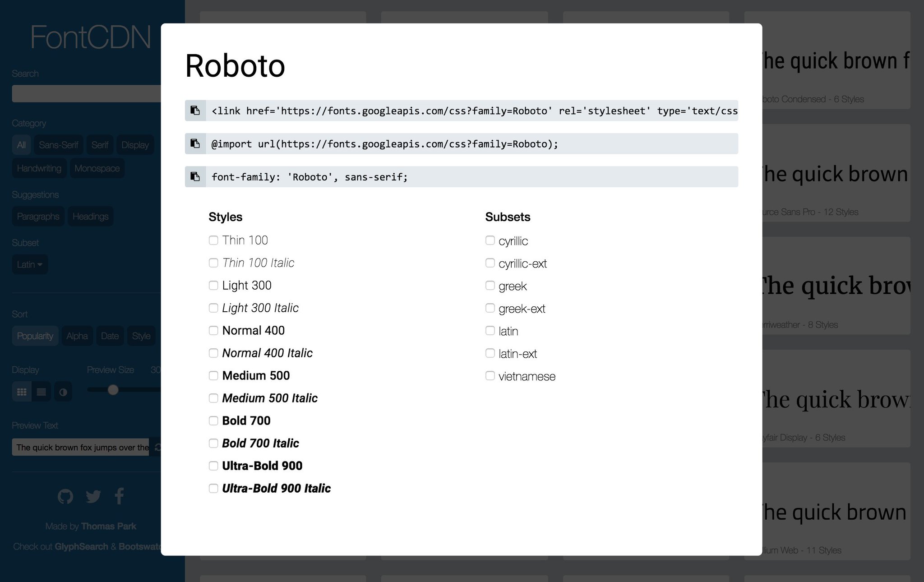Image resolution: width=924 pixels, height=582 pixels.
Task: Copy the @import CSS snippet
Action: coord(195,144)
